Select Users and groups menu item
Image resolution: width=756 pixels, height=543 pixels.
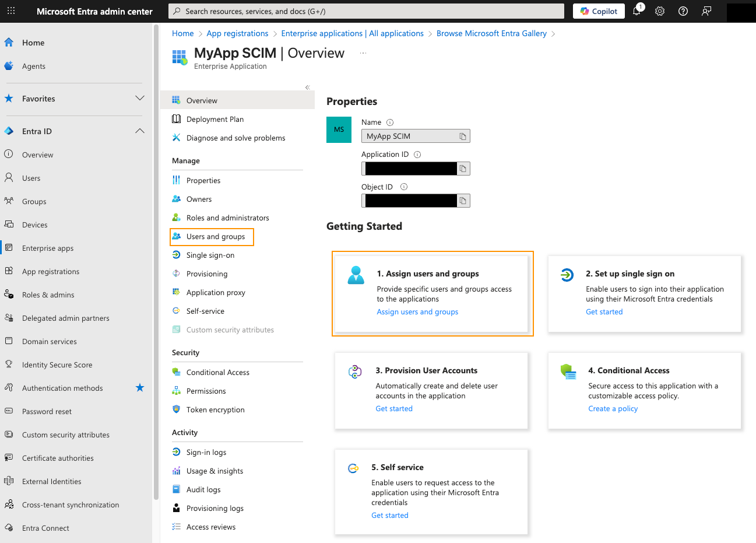point(212,237)
